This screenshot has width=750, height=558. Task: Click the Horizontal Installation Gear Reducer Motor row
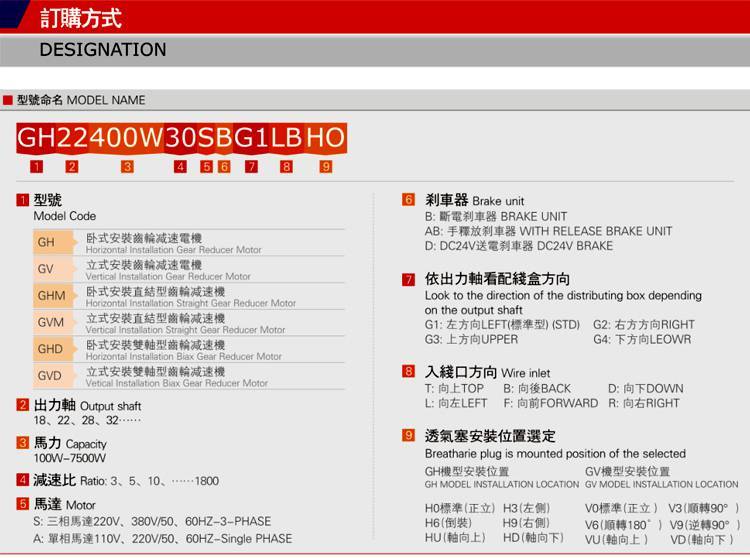click(x=210, y=243)
